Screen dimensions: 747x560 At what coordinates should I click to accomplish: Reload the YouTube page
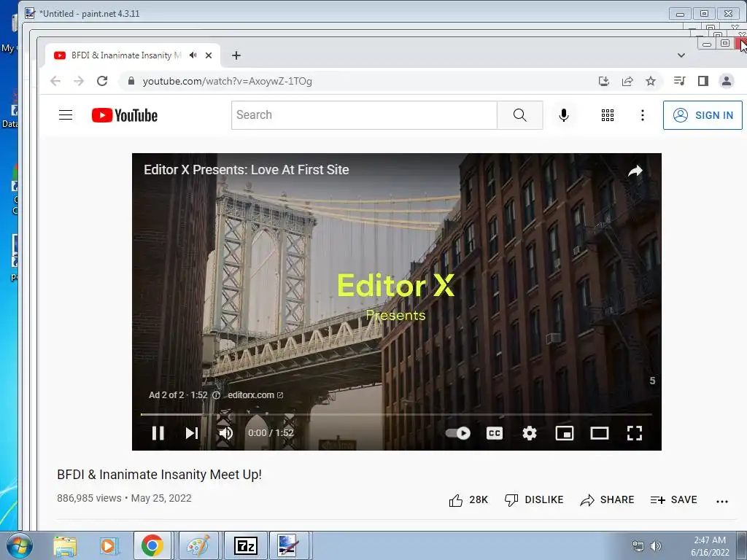(102, 81)
